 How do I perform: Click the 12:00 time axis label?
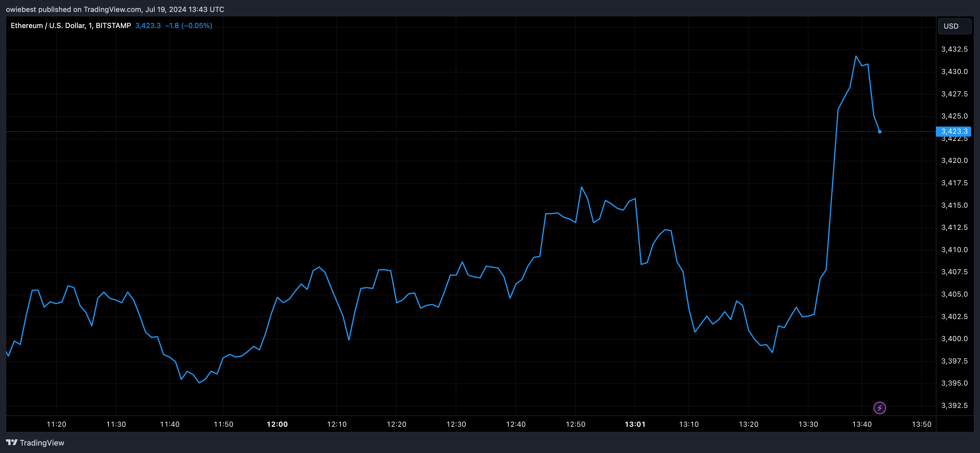point(277,424)
